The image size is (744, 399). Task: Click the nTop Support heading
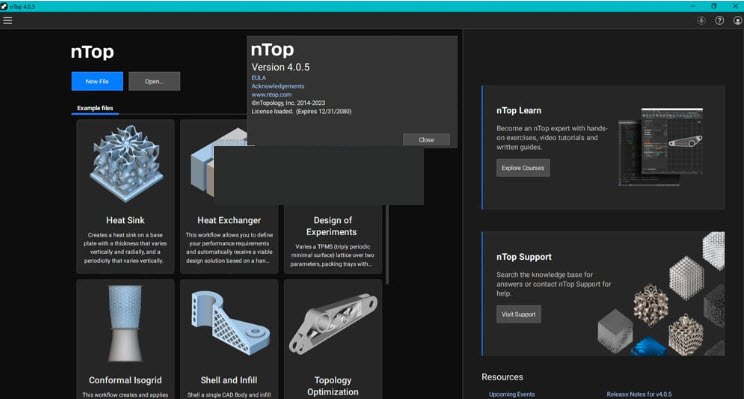524,257
